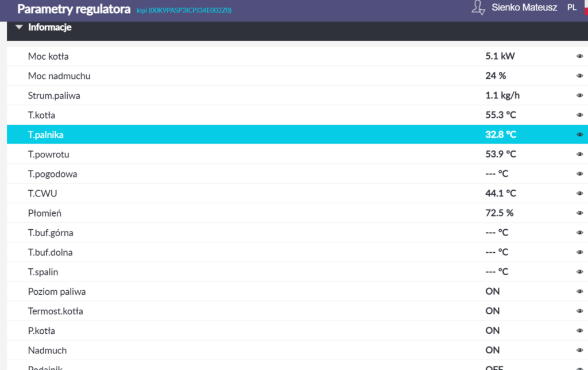This screenshot has width=588, height=370.
Task: Expand the Sienko Mateusz user menu
Action: 524,8
